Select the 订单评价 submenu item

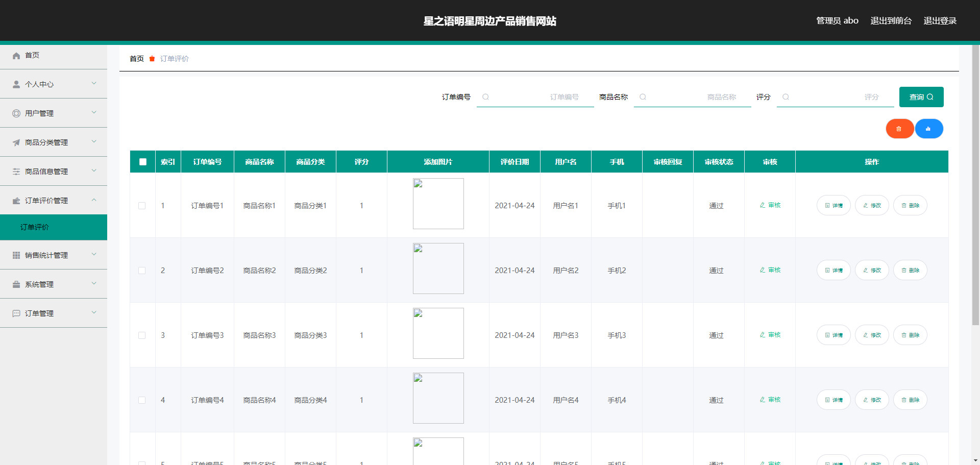coord(54,227)
